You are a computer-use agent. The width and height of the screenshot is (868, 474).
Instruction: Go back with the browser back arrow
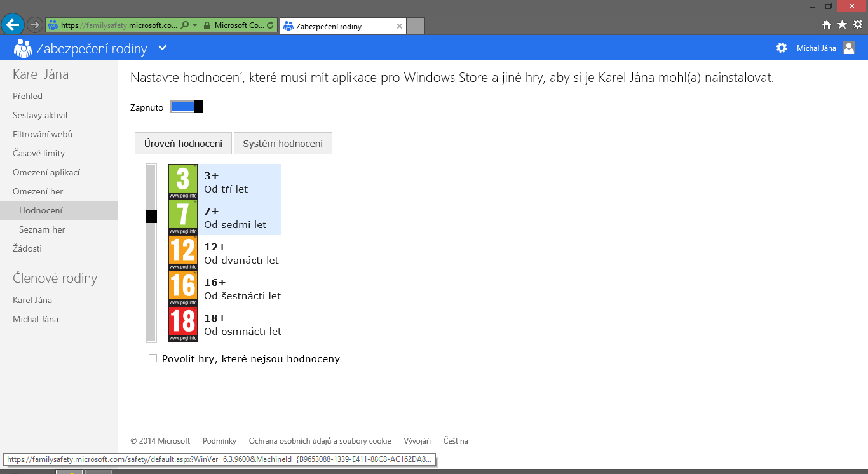pos(13,25)
